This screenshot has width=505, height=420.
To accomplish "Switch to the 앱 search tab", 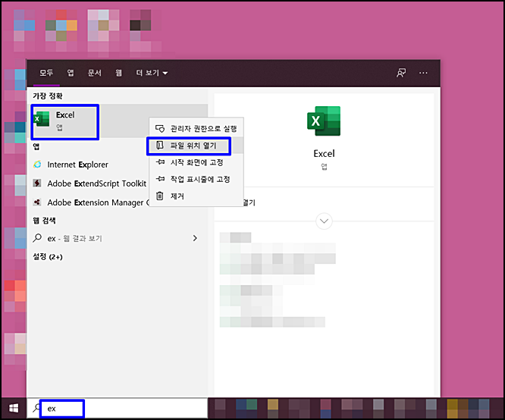I will click(71, 73).
